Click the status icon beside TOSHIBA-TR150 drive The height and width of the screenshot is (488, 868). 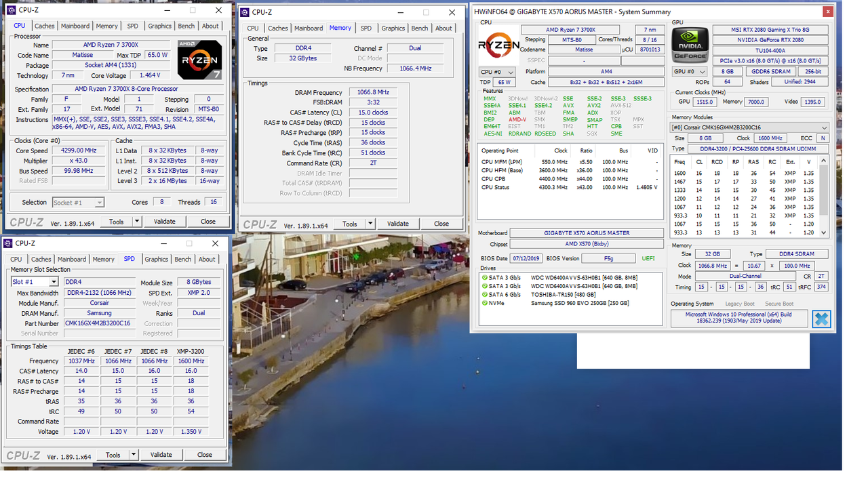click(x=484, y=295)
